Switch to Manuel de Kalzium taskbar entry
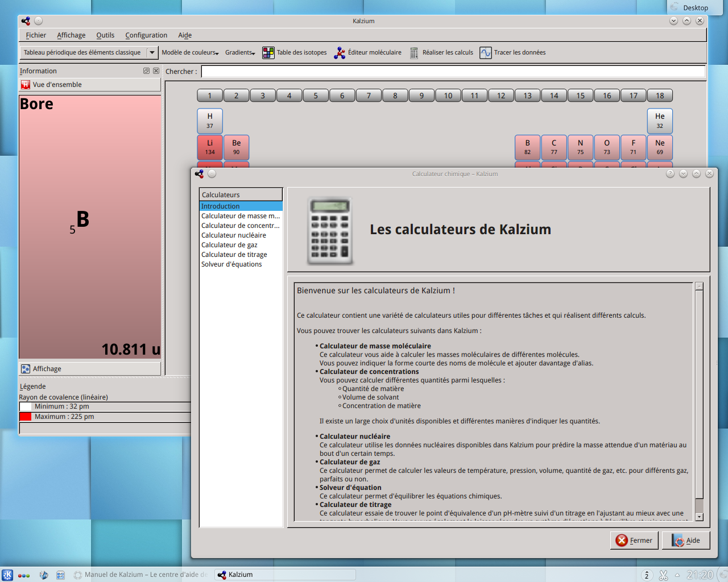The height and width of the screenshot is (582, 728). point(141,575)
